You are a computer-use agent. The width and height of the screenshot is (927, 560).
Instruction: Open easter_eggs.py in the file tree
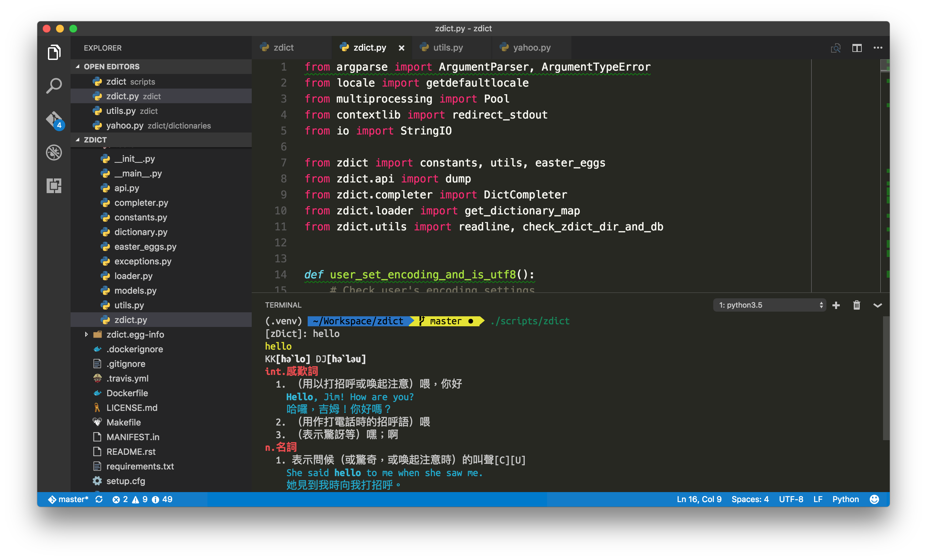coord(161,247)
